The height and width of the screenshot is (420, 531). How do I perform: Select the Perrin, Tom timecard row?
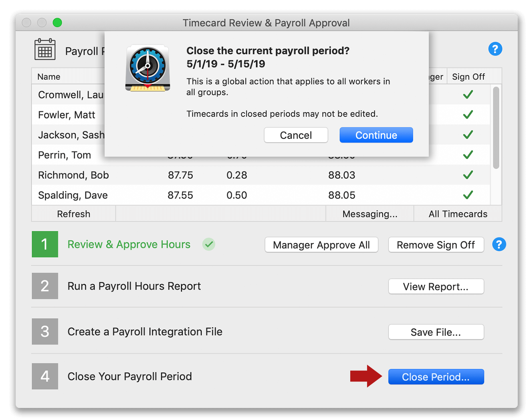(65, 155)
